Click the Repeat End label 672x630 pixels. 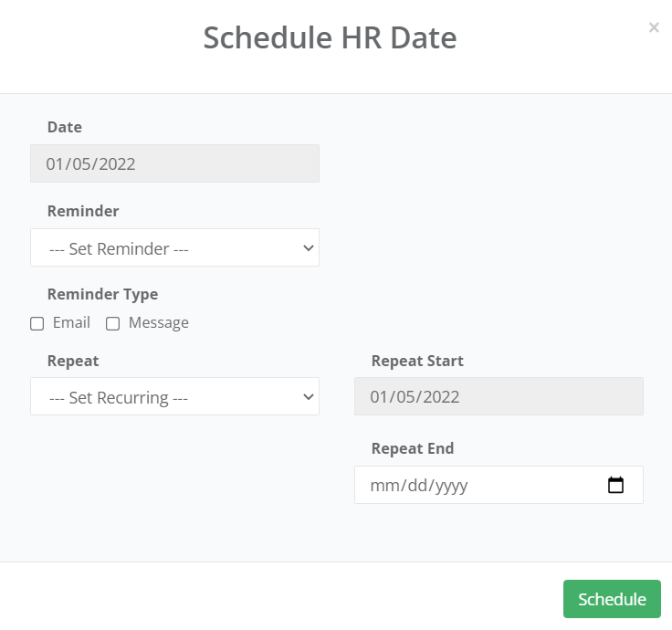pos(412,448)
